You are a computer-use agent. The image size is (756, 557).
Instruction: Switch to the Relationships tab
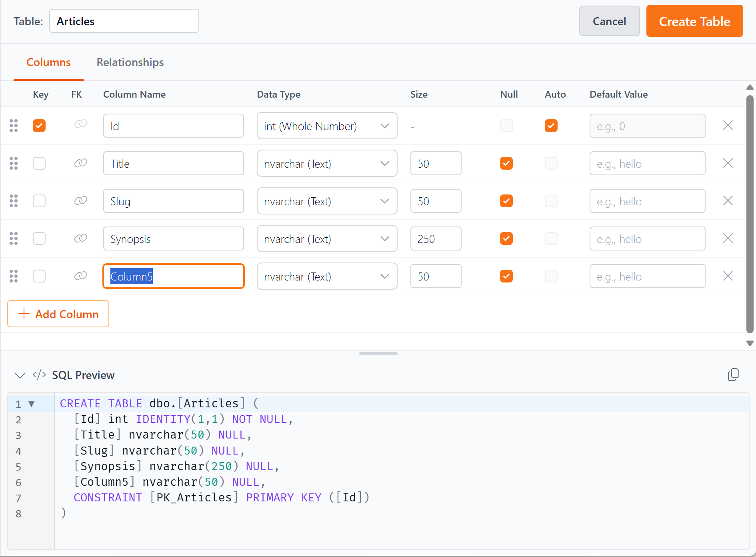(130, 62)
